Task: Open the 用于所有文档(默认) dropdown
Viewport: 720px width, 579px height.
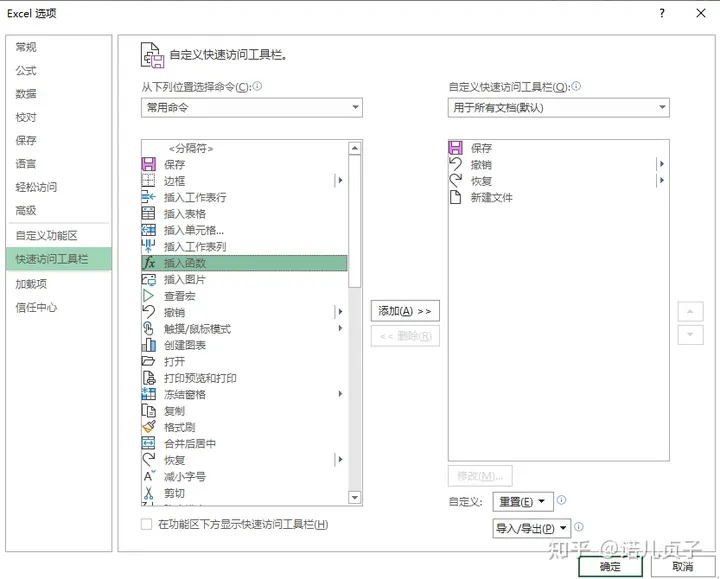Action: (558, 107)
